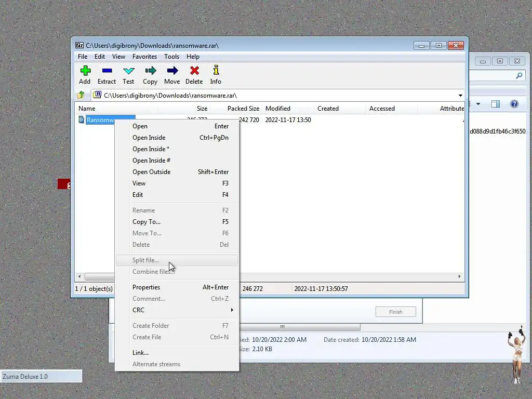
Task: Click the 2022-11-17 13:50 modified cell
Action: click(288, 120)
